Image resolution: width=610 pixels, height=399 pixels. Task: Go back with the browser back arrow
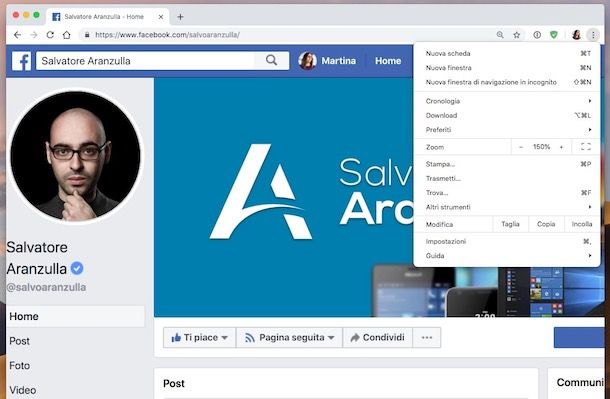[17, 35]
